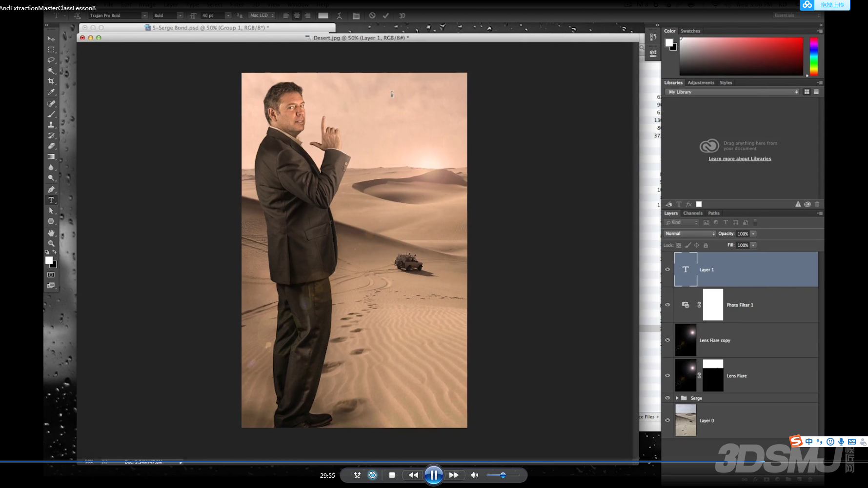Select the Brush tool

(51, 114)
